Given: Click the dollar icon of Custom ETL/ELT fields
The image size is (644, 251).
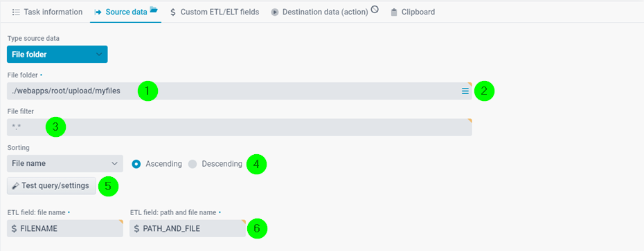Looking at the screenshot, I should [173, 12].
